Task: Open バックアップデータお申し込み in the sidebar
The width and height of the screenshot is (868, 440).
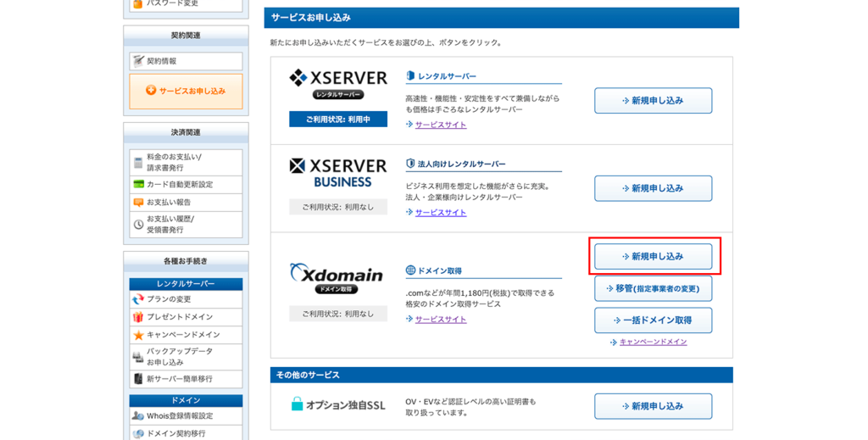Action: pos(186,356)
